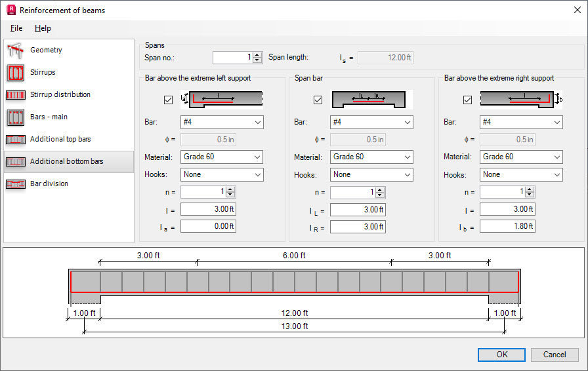Open Hooks dropdown for right support bar
The image size is (588, 371).
tap(521, 174)
